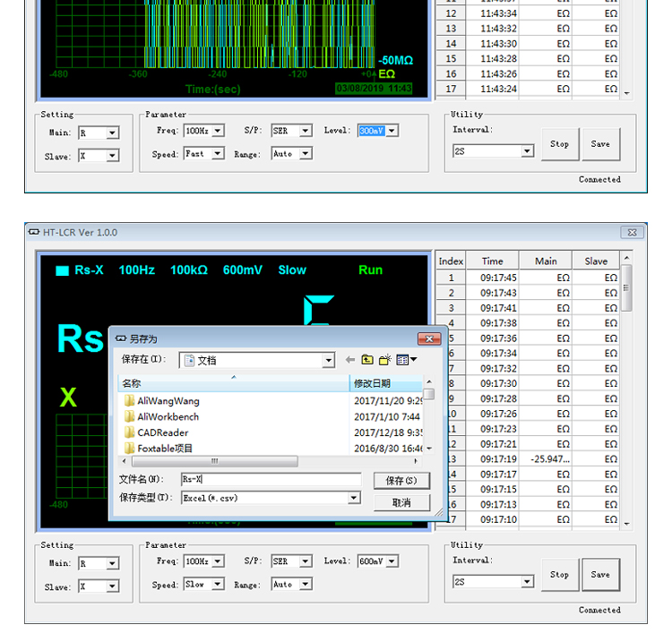Select the AliWorkbench folder icon
Viewport: 672px width, 642px height.
[130, 416]
